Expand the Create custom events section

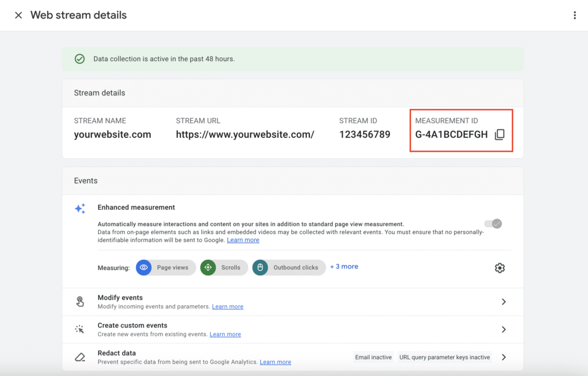(x=504, y=329)
